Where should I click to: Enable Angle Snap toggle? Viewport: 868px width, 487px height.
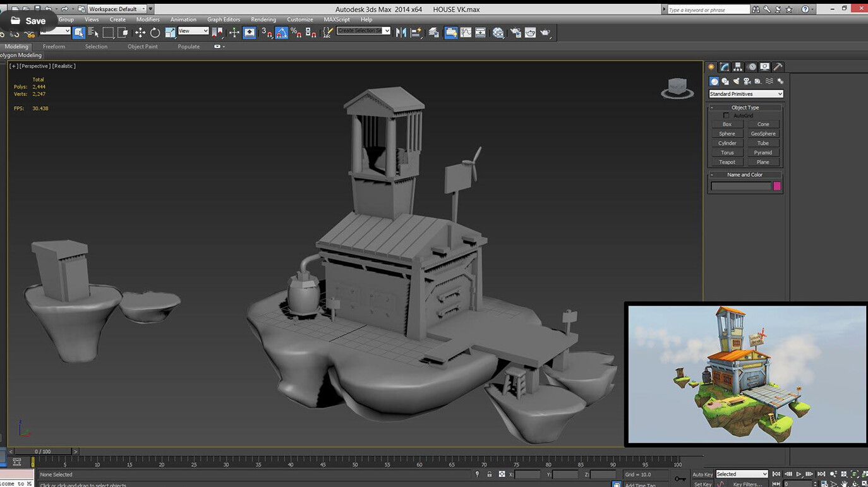pyautogui.click(x=282, y=32)
